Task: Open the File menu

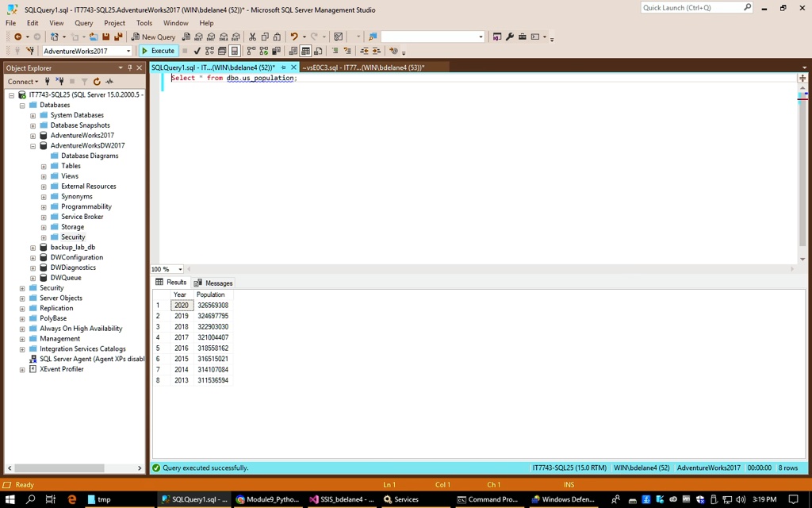Action: 10,23
